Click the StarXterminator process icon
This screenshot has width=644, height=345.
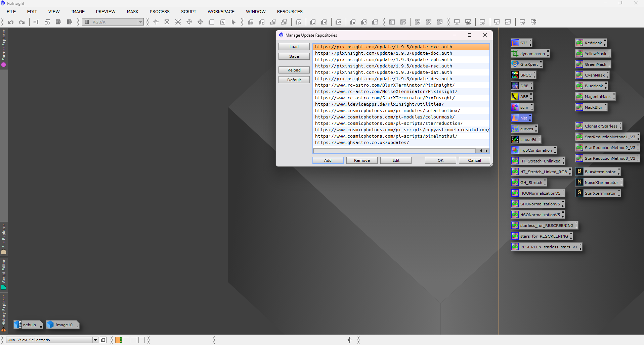(x=598, y=193)
